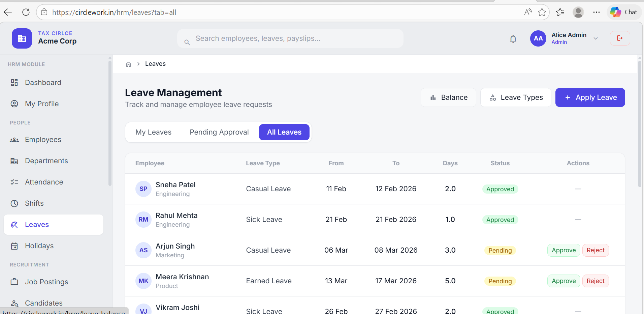
Task: Open Holidays from the calendar sidebar icon
Action: (x=14, y=246)
